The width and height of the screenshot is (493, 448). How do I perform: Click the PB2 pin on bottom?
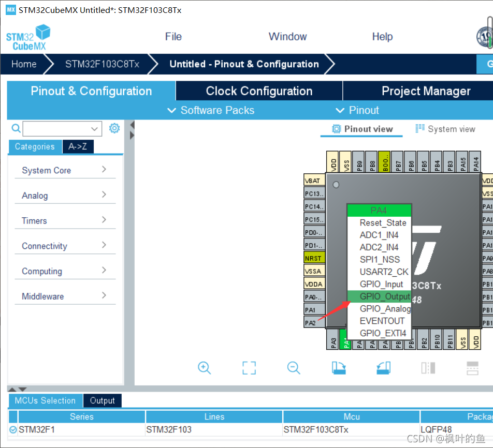click(x=424, y=339)
